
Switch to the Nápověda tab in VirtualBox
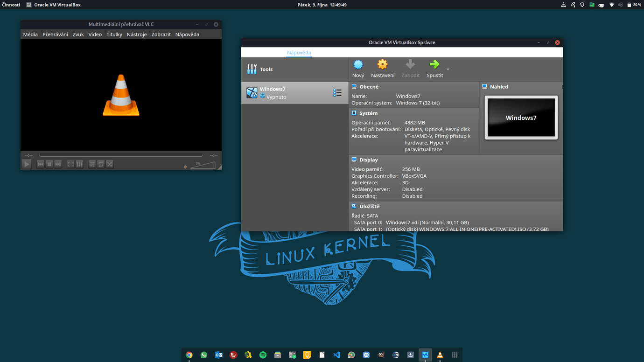pyautogui.click(x=299, y=52)
